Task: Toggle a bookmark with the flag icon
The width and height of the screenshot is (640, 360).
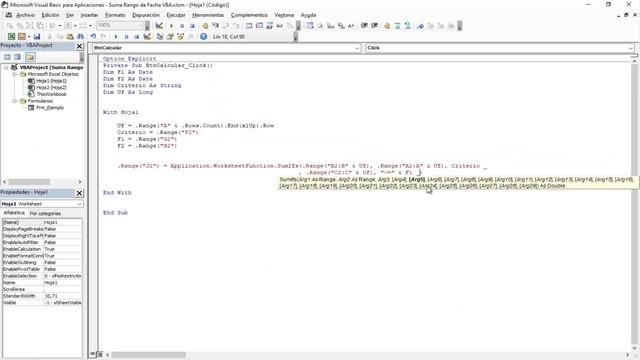Action: (x=420, y=26)
